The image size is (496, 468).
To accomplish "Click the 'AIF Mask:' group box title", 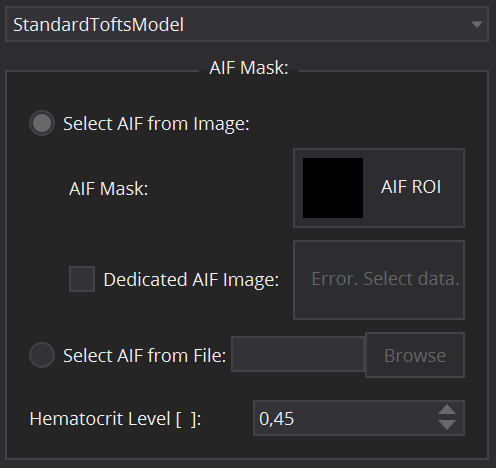I will click(x=249, y=68).
